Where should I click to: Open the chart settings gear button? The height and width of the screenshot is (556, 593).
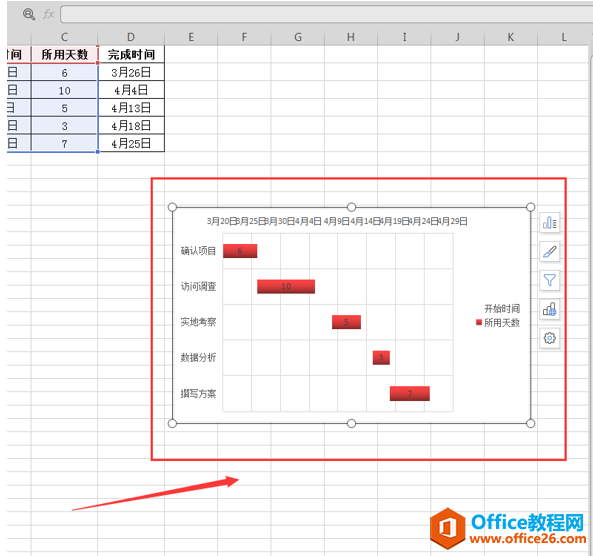[550, 338]
